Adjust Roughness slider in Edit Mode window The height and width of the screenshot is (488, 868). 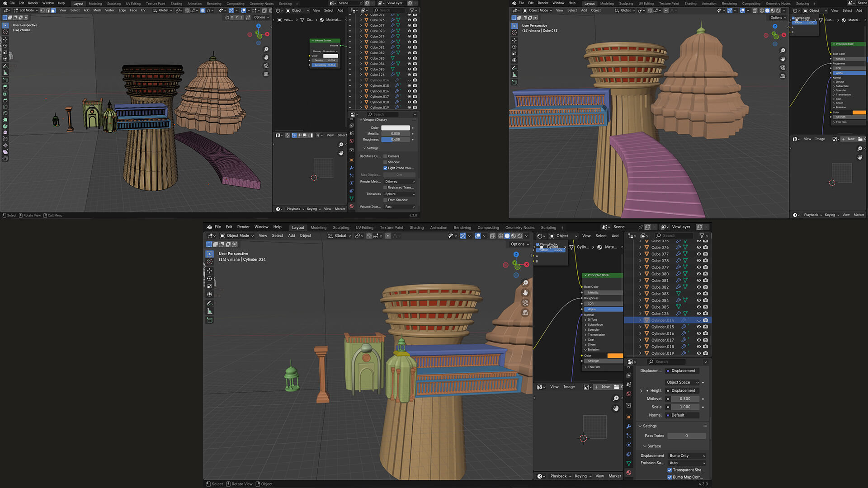point(396,140)
